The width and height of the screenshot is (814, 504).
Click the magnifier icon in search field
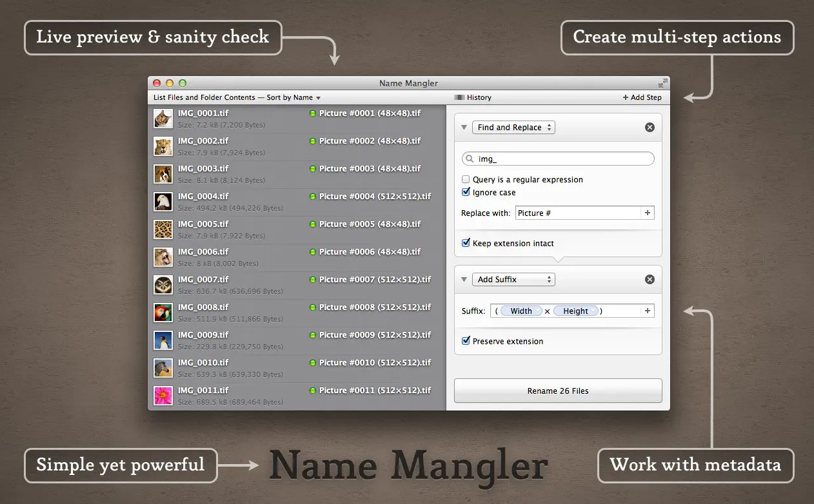pyautogui.click(x=470, y=159)
